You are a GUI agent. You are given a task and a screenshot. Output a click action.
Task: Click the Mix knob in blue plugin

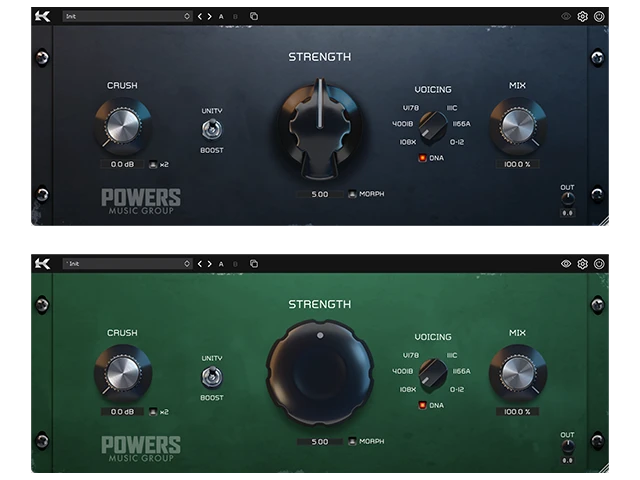518,126
